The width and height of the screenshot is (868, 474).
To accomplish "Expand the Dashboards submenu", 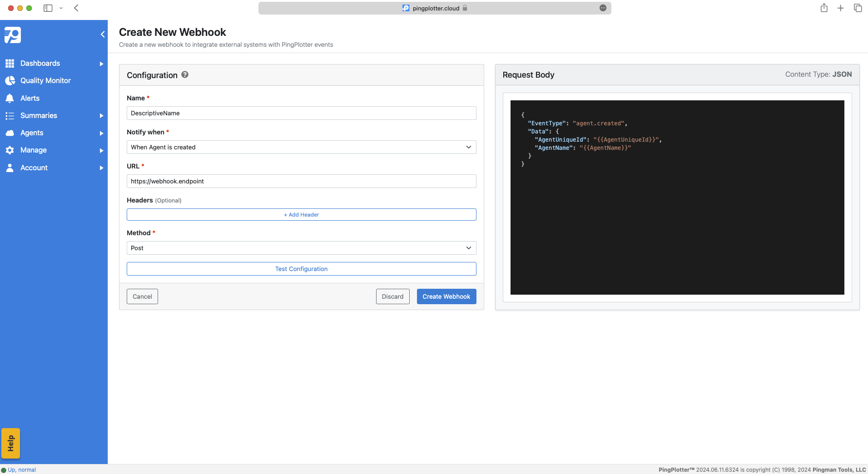I will pos(101,63).
